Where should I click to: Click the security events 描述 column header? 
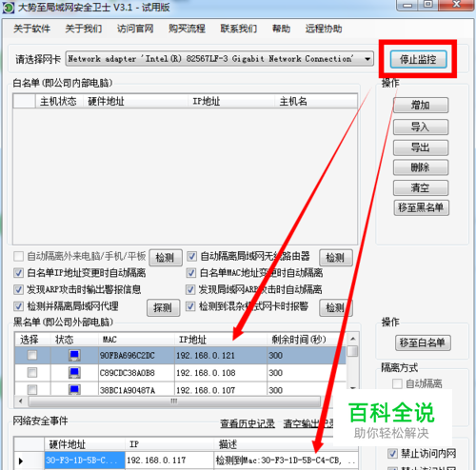point(286,444)
